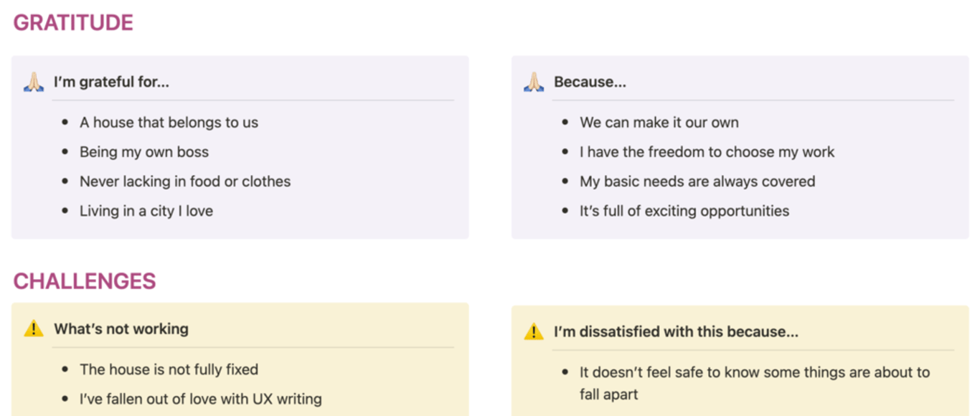Click the 'Living in a city I love' item
Screen dimensions: 980x416
pyautogui.click(x=146, y=211)
